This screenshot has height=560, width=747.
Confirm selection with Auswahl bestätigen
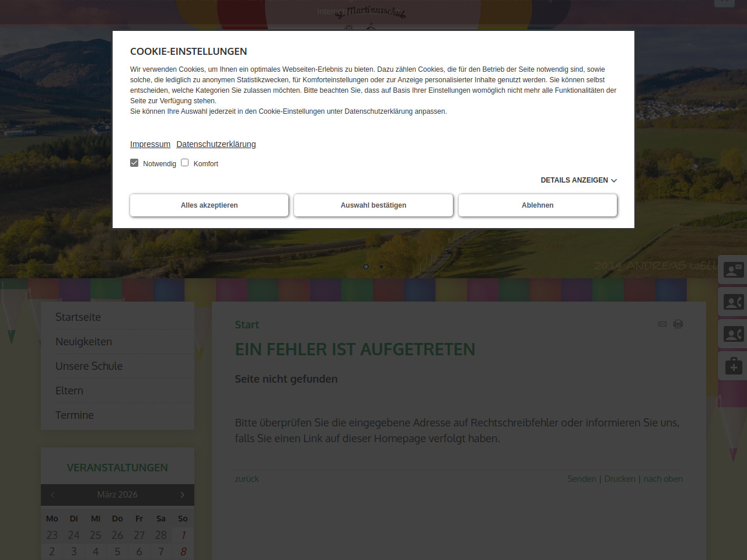coord(373,205)
